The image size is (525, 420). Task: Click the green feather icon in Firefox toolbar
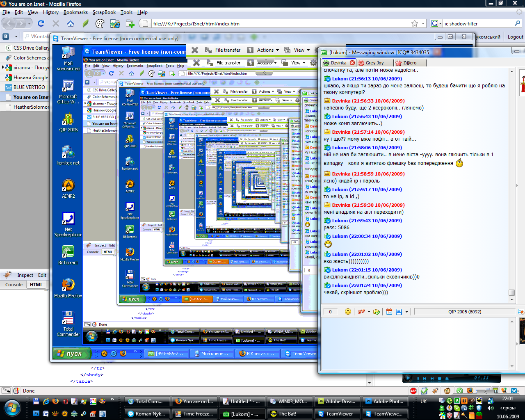click(85, 23)
